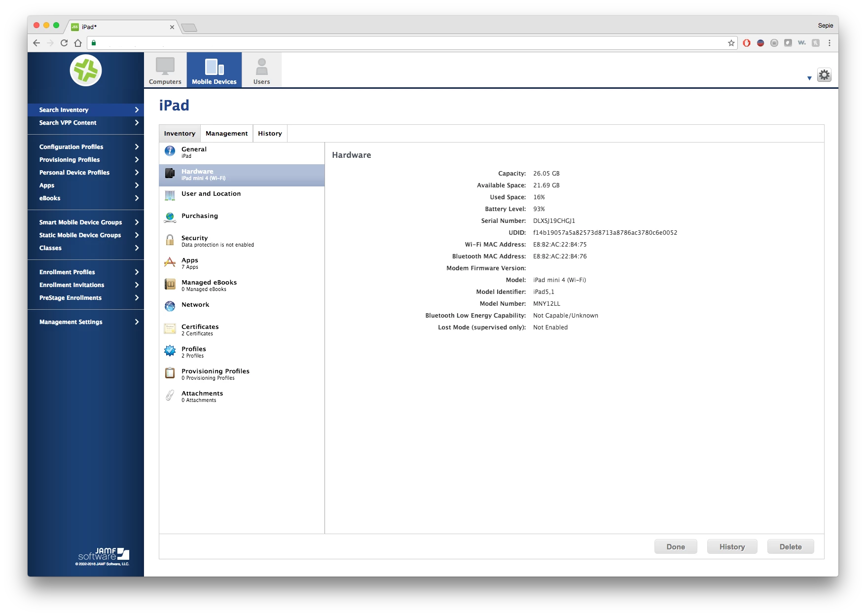866x616 pixels.
Task: Open new browser tab button
Action: [x=189, y=28]
